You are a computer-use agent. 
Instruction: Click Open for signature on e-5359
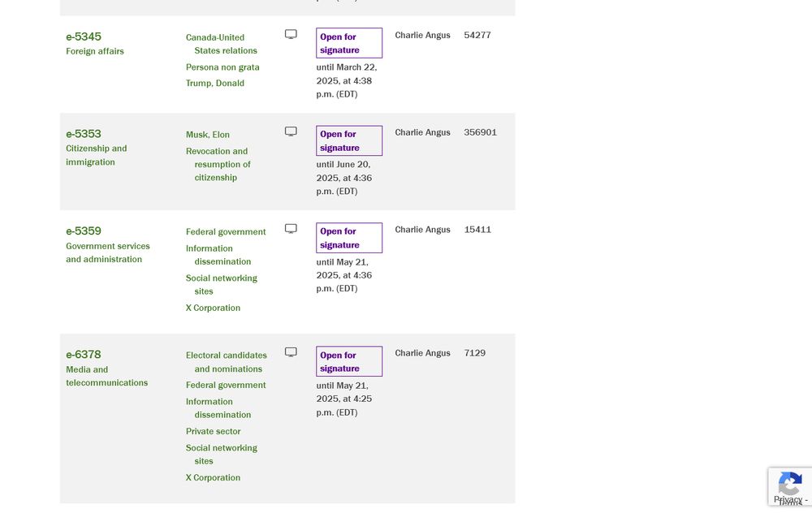(x=349, y=238)
